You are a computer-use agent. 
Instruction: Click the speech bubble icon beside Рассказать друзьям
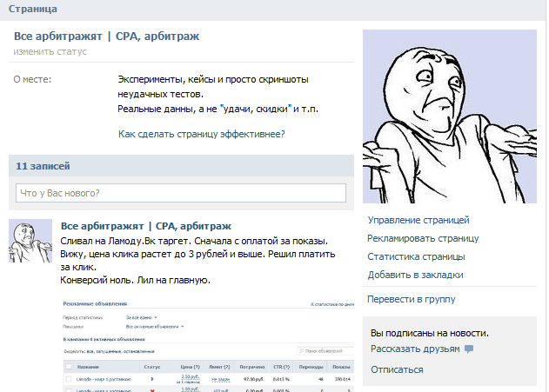(469, 349)
